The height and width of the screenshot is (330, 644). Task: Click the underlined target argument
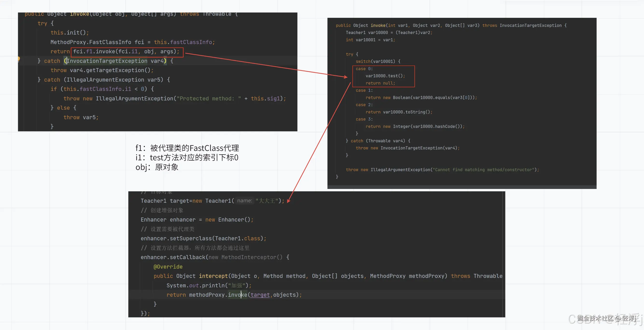[260, 295]
